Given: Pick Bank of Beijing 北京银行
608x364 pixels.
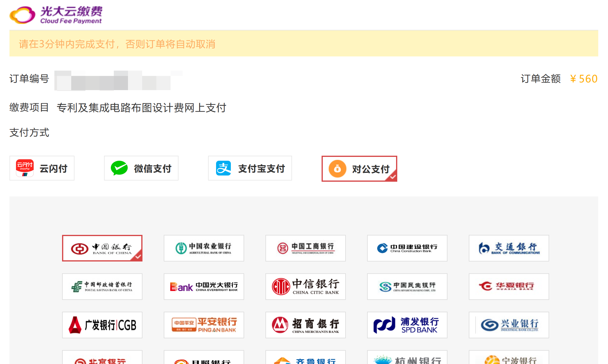Looking at the screenshot, I should click(x=102, y=357).
